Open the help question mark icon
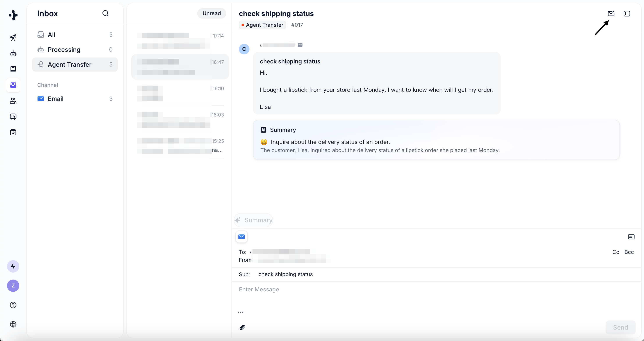 click(x=13, y=305)
